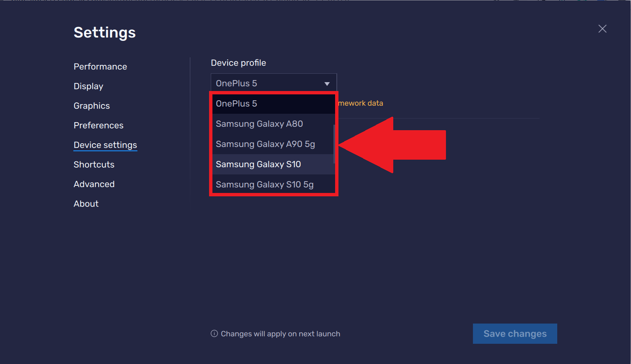Click the Save changes button

coord(515,334)
